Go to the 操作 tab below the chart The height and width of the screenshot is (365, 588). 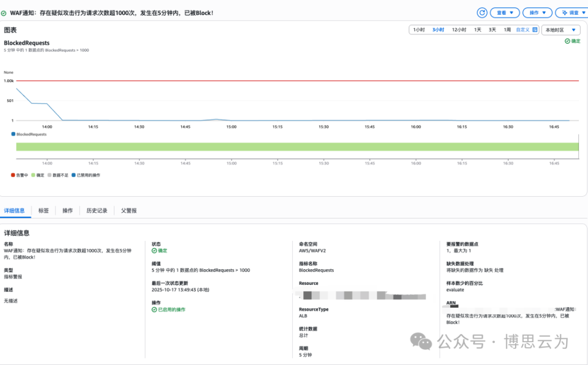[x=68, y=210]
